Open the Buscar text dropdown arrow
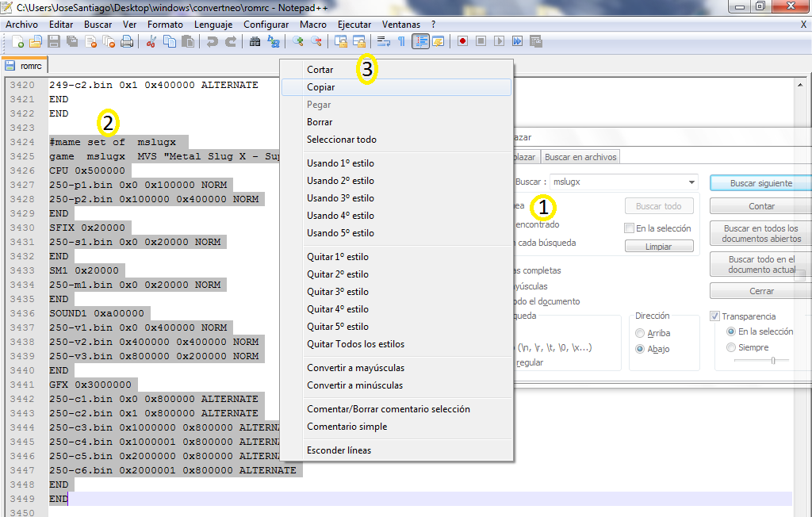Viewport: 812px width, 517px height. pos(691,182)
